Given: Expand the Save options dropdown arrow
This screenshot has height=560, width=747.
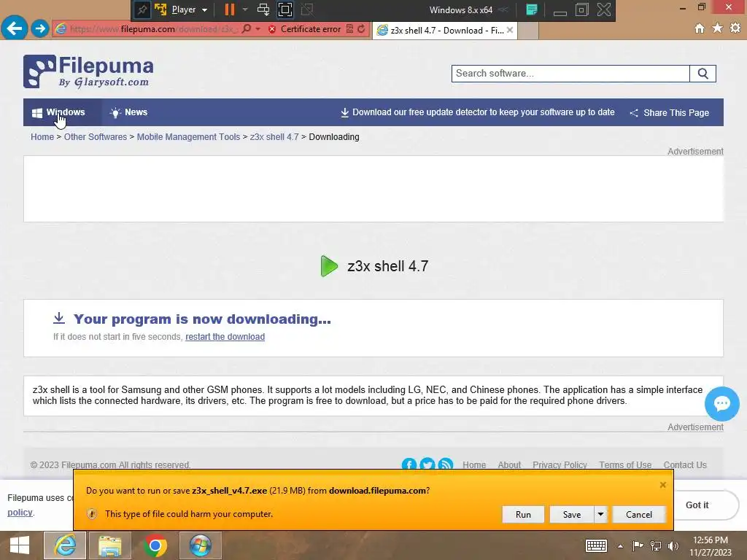Looking at the screenshot, I should tap(601, 514).
